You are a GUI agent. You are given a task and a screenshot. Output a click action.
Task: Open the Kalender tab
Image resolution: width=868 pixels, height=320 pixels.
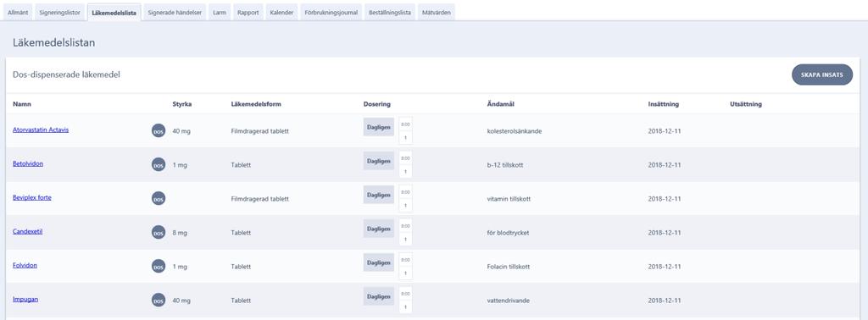point(281,12)
